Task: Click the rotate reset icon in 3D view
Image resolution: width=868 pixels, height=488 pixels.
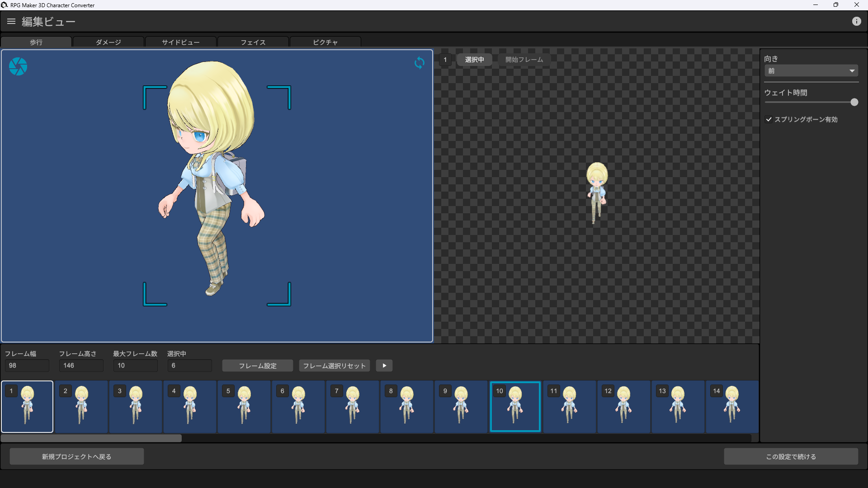Action: coord(420,63)
